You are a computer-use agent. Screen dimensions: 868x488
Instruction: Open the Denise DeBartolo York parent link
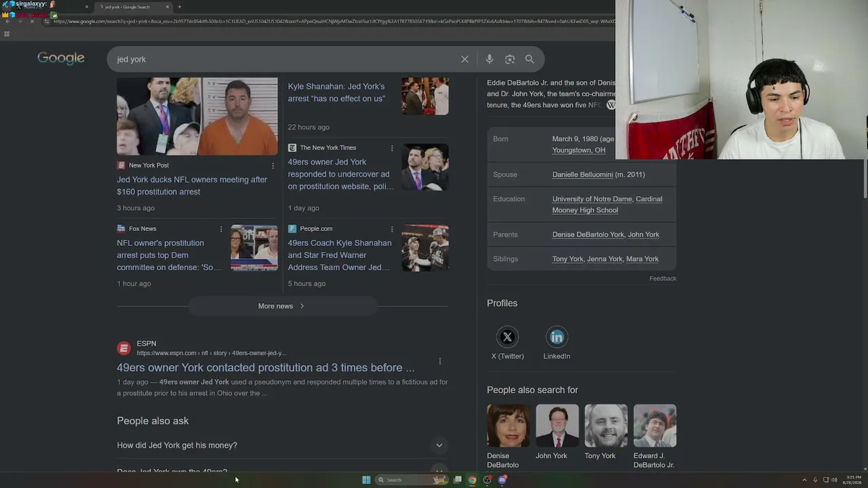point(588,235)
